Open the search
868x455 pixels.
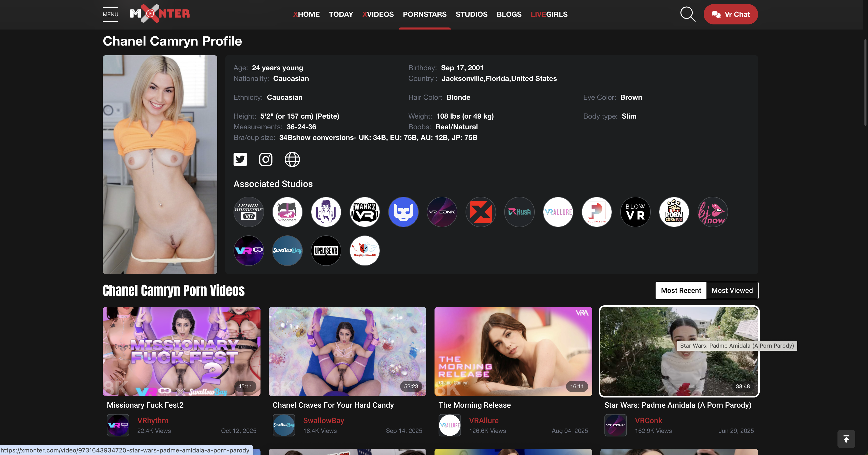tap(687, 14)
